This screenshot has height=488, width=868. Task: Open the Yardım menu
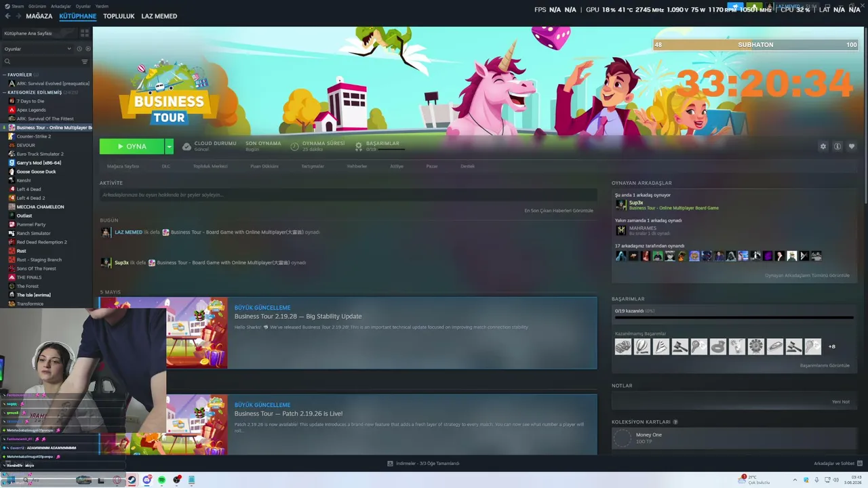pos(102,6)
